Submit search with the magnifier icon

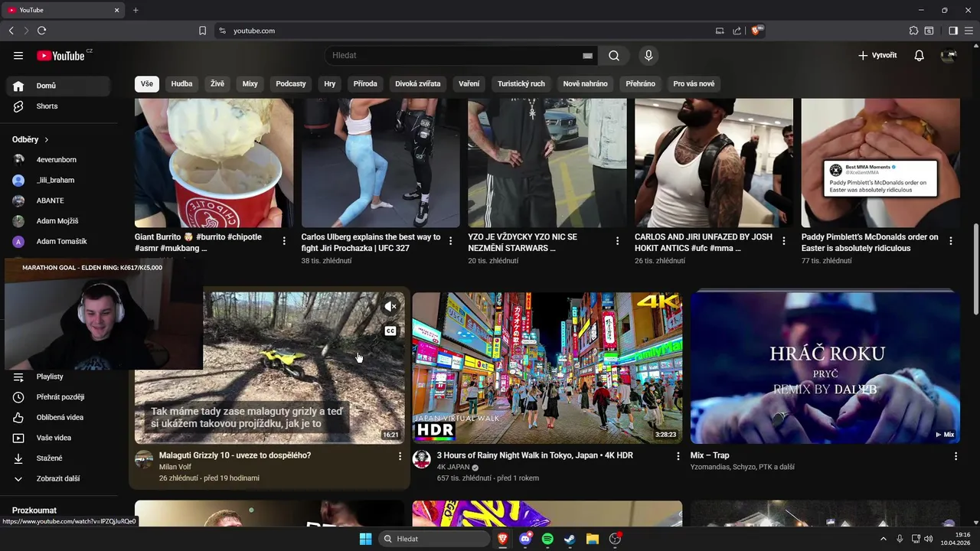tap(614, 55)
